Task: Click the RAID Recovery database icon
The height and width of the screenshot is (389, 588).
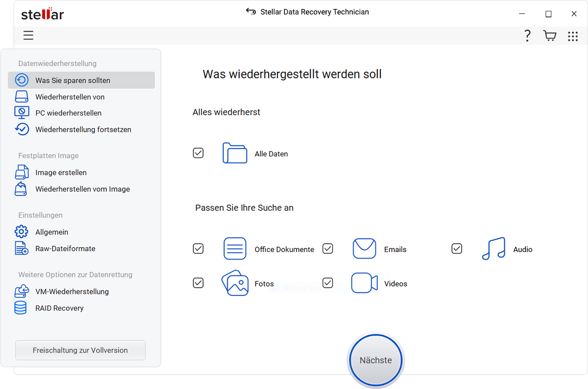Action: [x=21, y=308]
